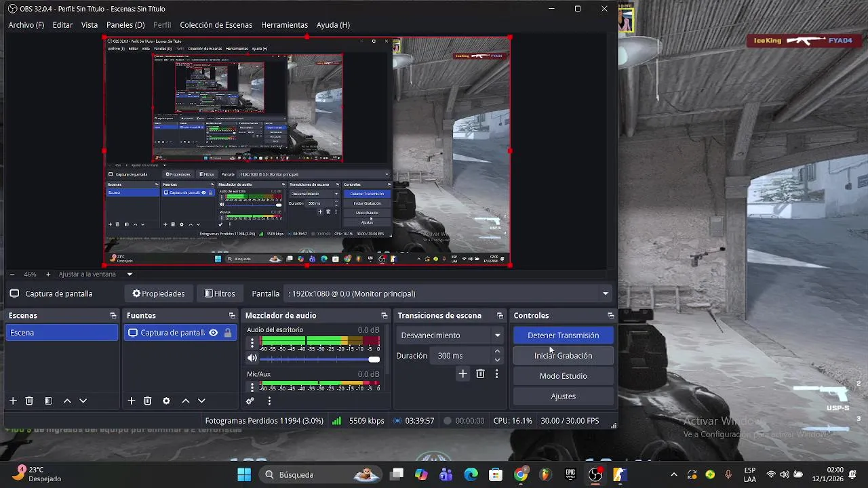Open Paneles (D) menu
This screenshot has height=488, width=868.
point(125,25)
